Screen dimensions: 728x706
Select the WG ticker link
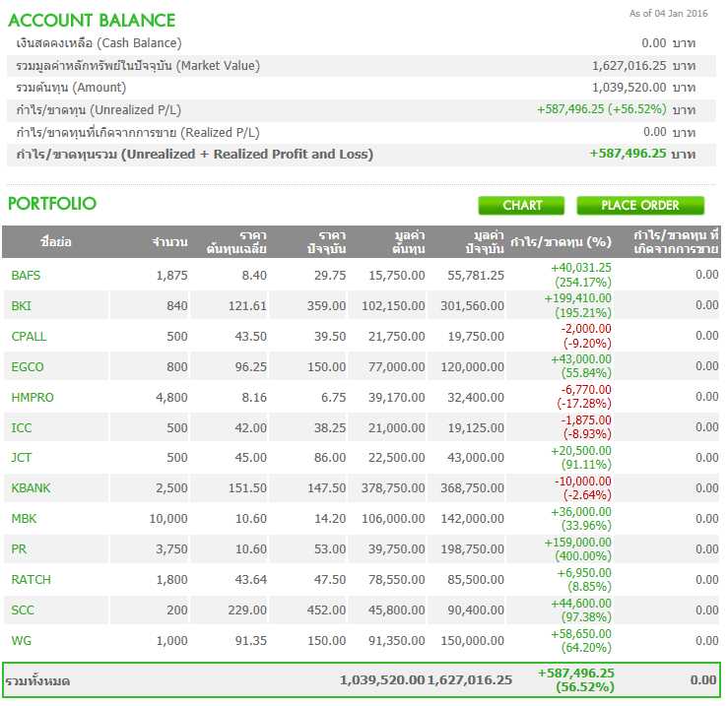tap(21, 641)
